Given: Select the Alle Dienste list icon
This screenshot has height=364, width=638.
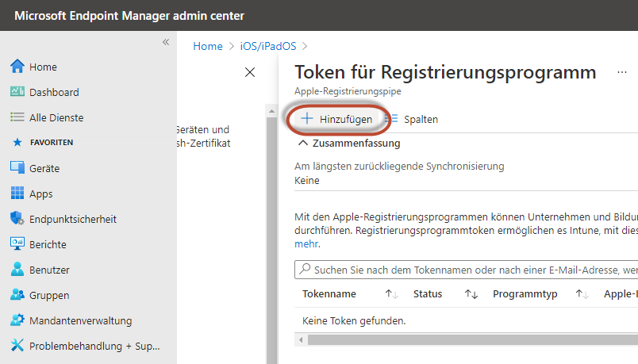Looking at the screenshot, I should pyautogui.click(x=17, y=117).
